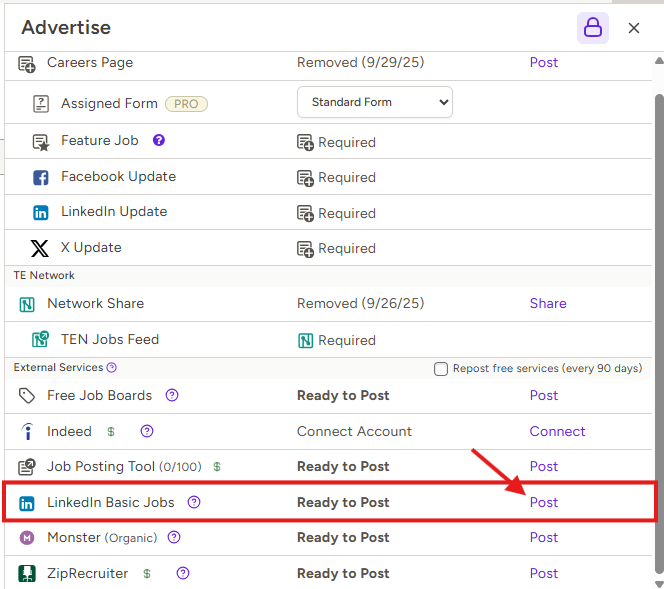The height and width of the screenshot is (589, 664).
Task: Click the vertical scrollbar thumb
Action: (x=659, y=332)
